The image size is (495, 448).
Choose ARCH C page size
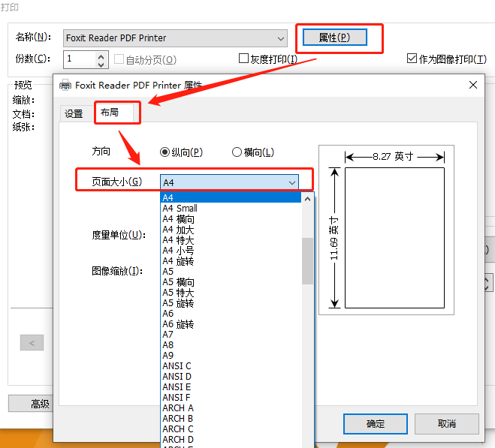tap(231, 429)
